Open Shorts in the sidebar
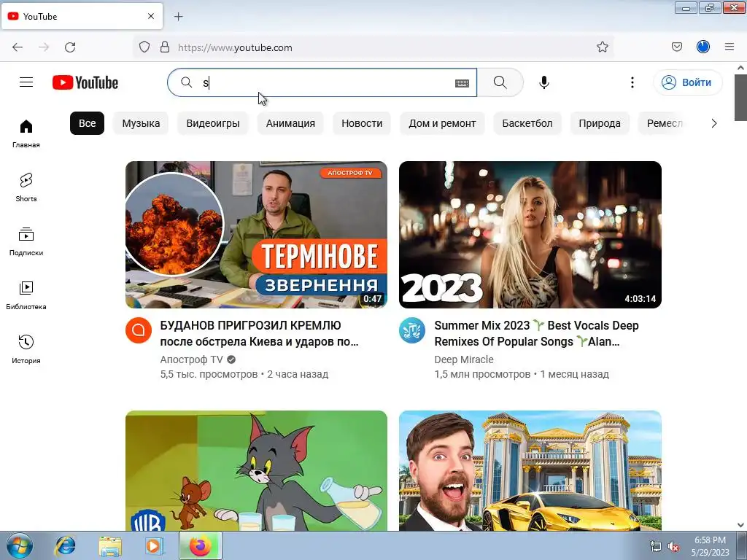Image resolution: width=747 pixels, height=560 pixels. pos(26,187)
